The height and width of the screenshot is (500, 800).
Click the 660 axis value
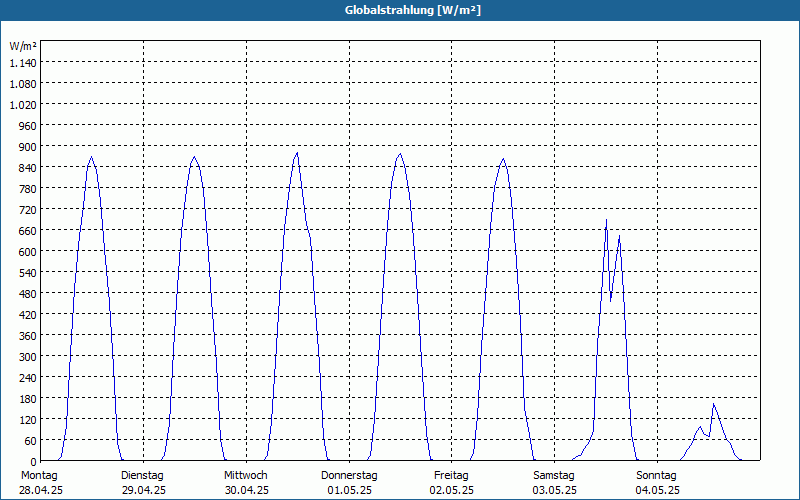pyautogui.click(x=28, y=231)
